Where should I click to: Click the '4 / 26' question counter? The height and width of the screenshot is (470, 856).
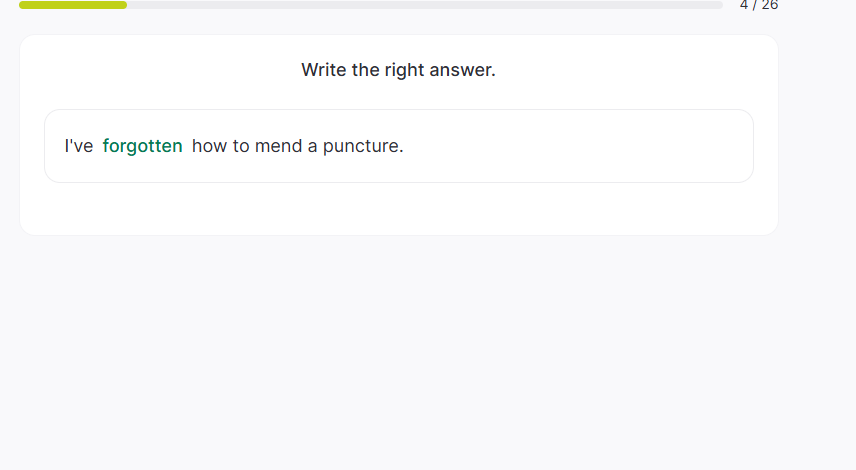tap(758, 5)
